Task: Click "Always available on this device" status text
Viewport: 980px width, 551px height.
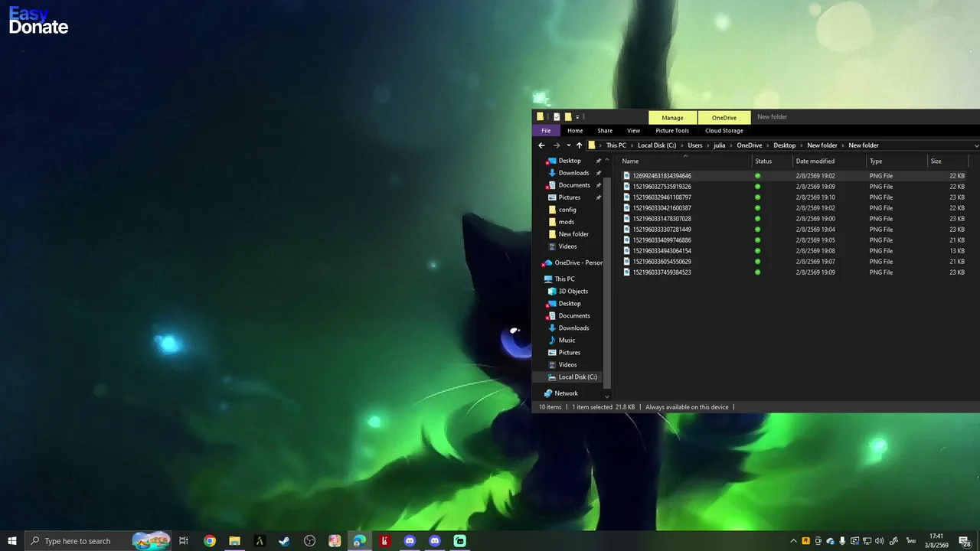Action: click(687, 407)
